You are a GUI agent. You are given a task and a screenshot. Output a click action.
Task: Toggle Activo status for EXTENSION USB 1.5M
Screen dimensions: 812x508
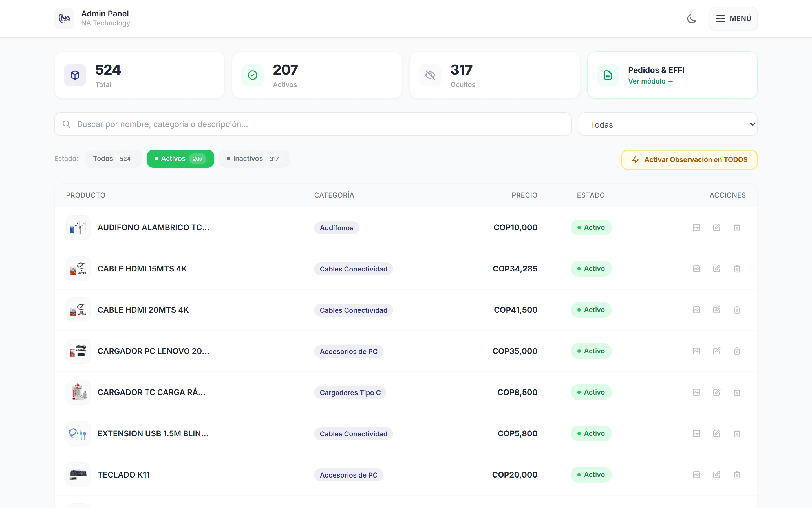591,433
